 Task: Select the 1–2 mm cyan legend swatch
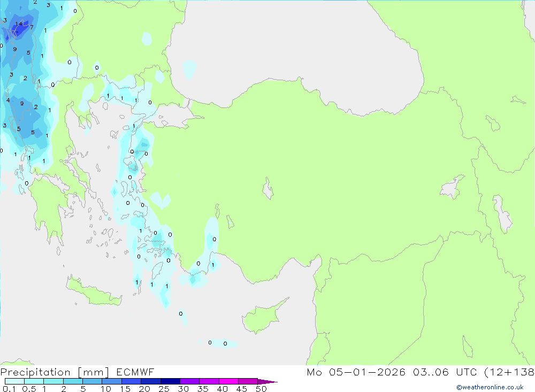pyautogui.click(x=53, y=381)
